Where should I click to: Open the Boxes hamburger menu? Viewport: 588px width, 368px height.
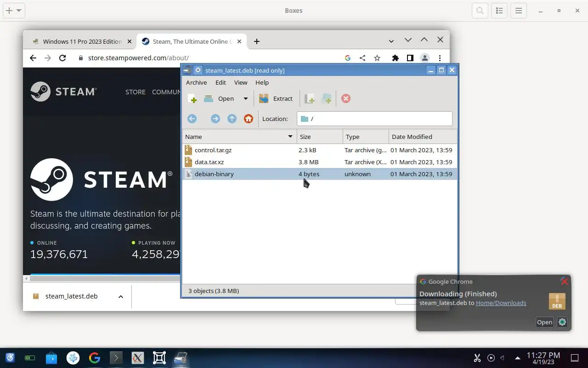[519, 11]
